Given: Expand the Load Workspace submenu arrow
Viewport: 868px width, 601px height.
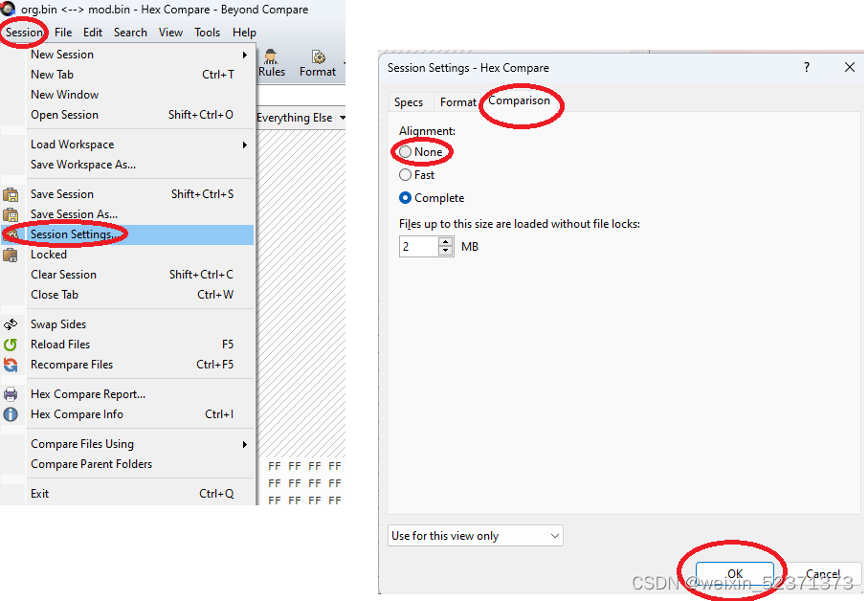Looking at the screenshot, I should pyautogui.click(x=245, y=145).
